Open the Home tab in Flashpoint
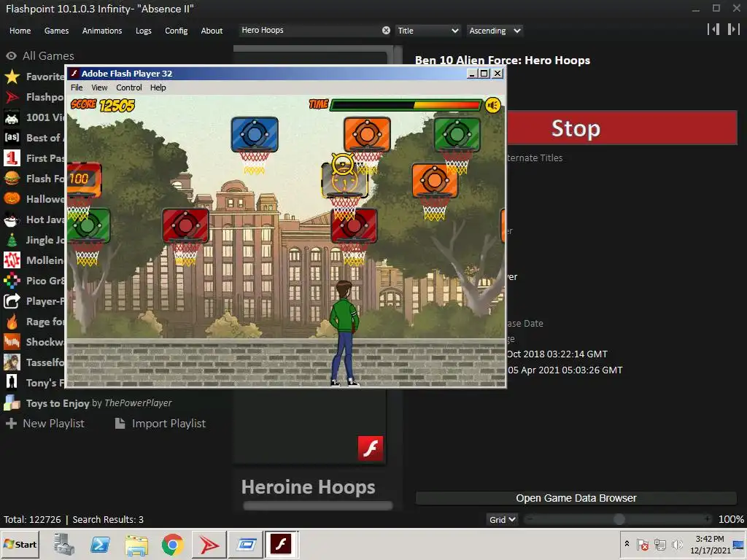 point(20,31)
